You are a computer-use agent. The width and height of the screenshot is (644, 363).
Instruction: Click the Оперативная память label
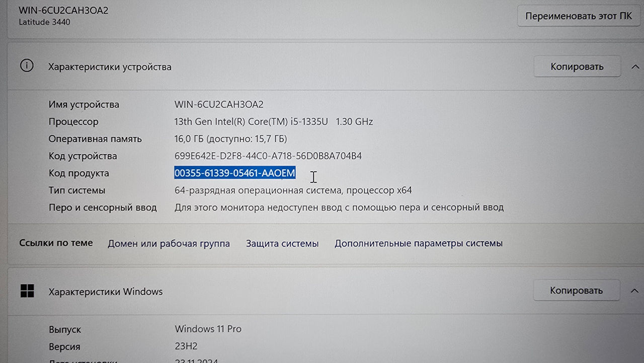click(x=95, y=139)
